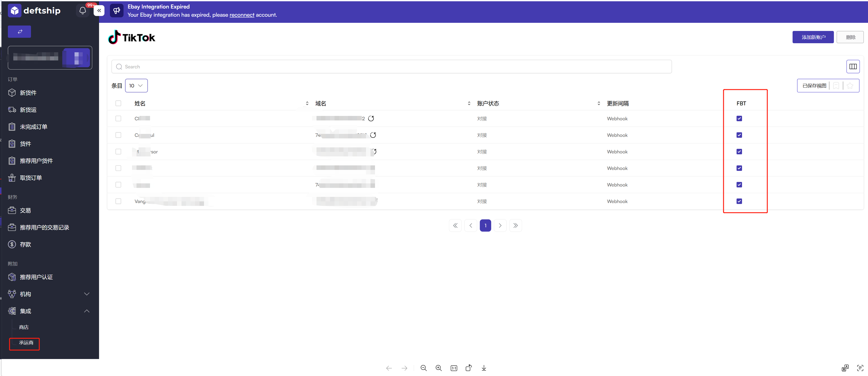
Task: Zoom in in image viewer toolbar
Action: [439, 368]
